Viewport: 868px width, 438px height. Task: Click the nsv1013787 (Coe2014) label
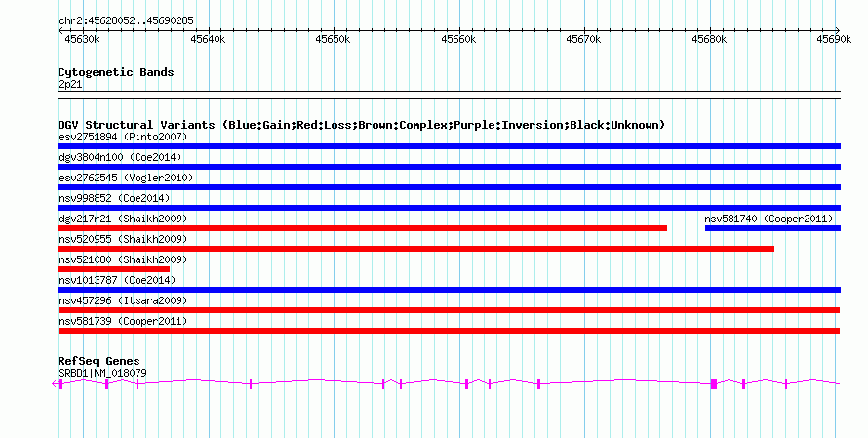[117, 280]
